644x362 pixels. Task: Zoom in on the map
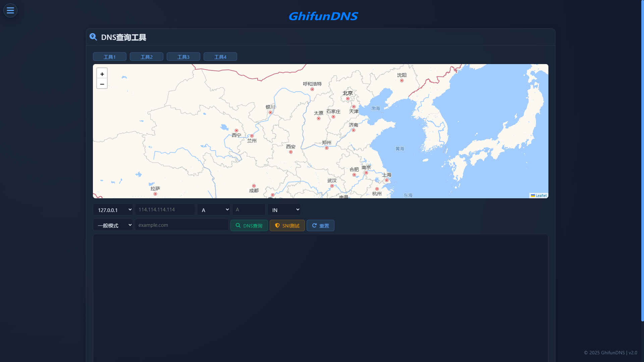(x=102, y=74)
